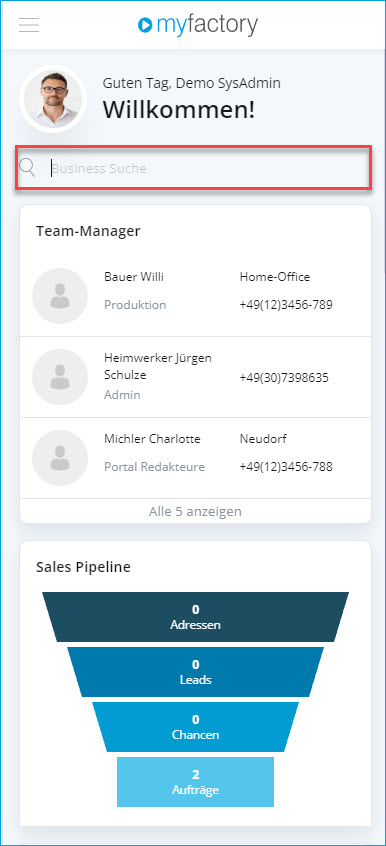The width and height of the screenshot is (386, 846).
Task: Focus the Business Suche field
Action: click(193, 168)
